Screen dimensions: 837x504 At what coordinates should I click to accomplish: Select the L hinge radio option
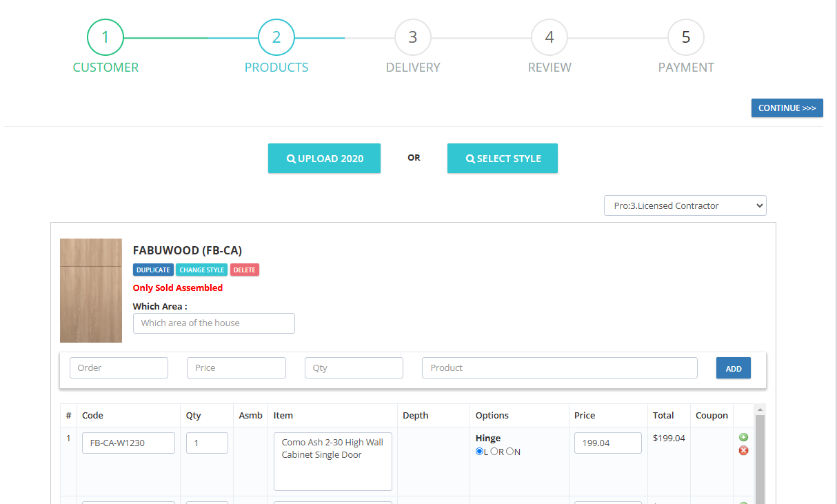(480, 452)
